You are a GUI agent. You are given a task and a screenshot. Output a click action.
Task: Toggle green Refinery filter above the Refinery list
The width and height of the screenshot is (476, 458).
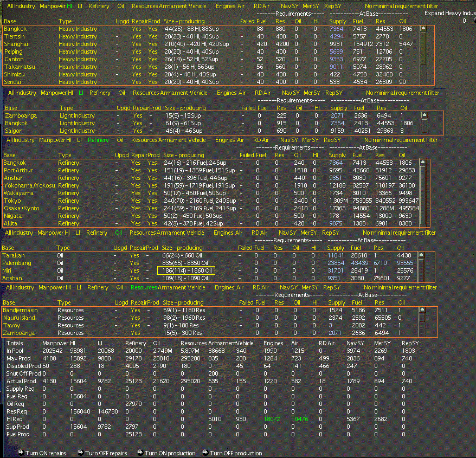(98, 140)
